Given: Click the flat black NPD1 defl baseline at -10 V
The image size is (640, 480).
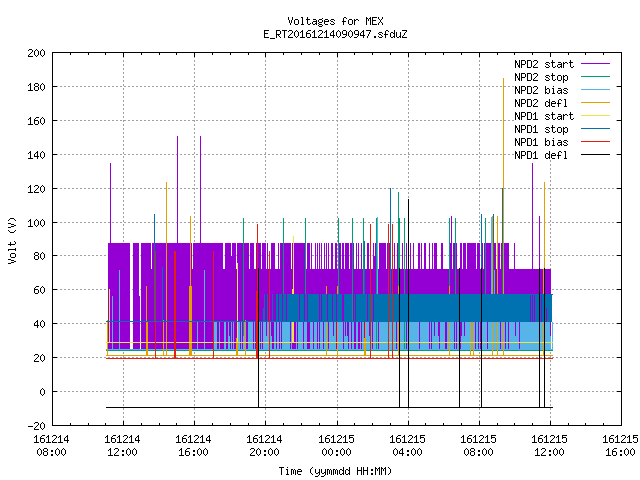Looking at the screenshot, I should pyautogui.click(x=329, y=407).
